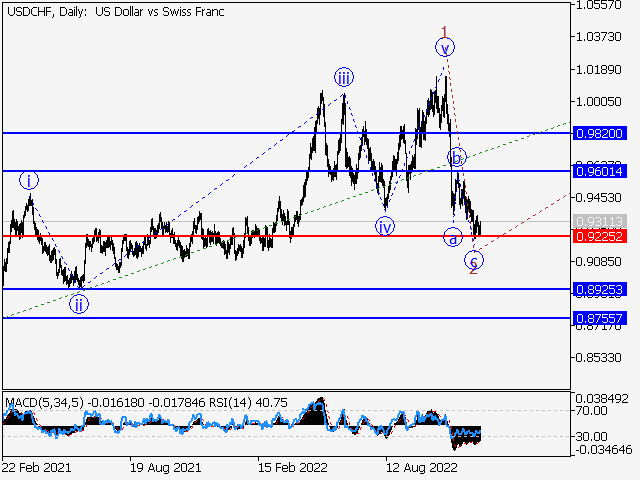Click the red 0.92252 price tag
640x480 pixels.
pyautogui.click(x=600, y=236)
